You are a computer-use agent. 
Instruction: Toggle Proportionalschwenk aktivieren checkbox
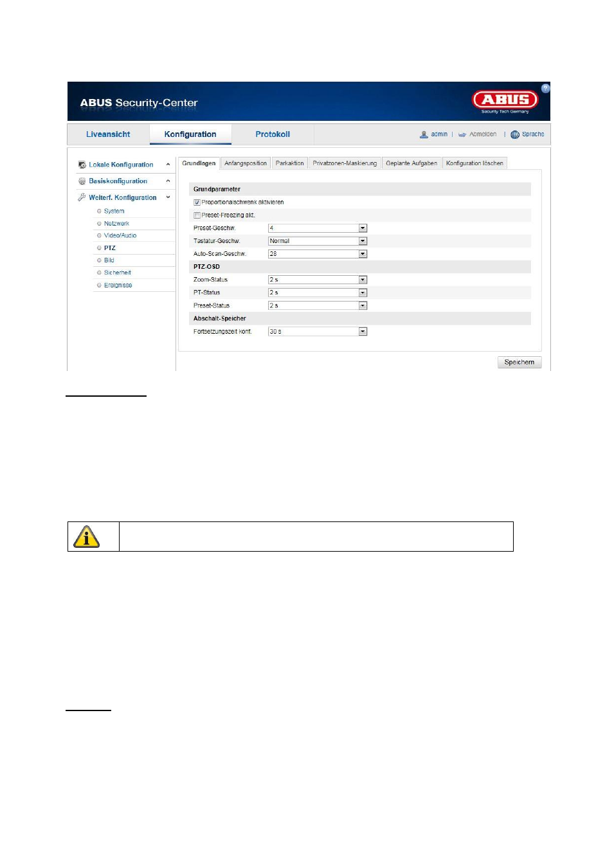pos(197,203)
